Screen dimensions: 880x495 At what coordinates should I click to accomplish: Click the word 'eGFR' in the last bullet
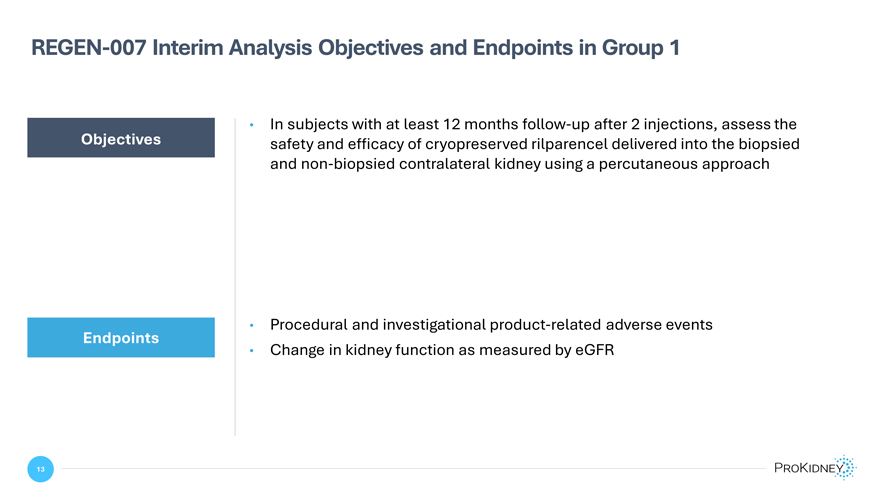tap(595, 350)
